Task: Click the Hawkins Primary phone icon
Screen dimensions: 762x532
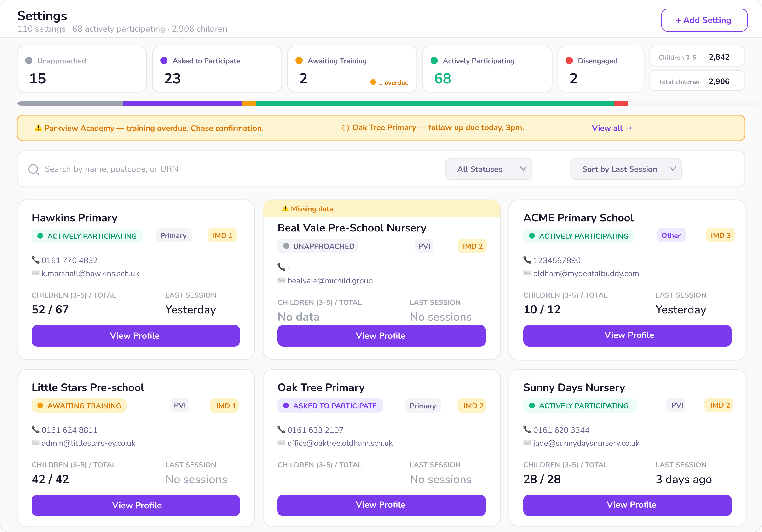Action: coord(35,260)
